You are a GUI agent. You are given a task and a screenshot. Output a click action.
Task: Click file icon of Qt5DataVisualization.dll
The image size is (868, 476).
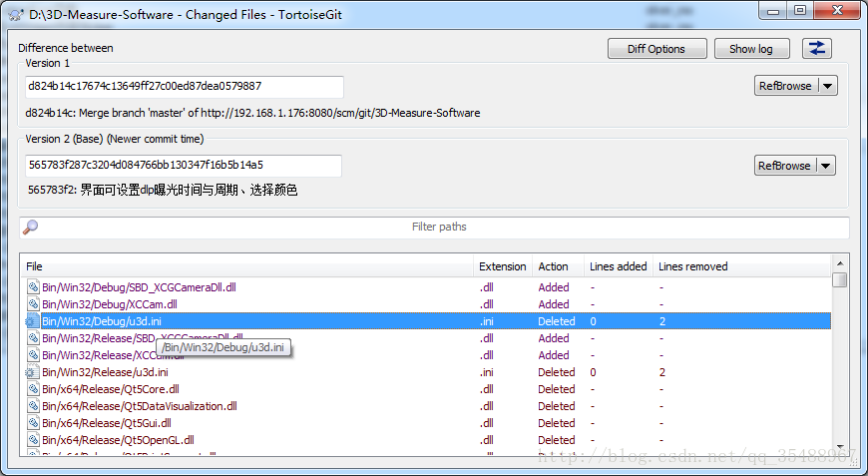33,406
